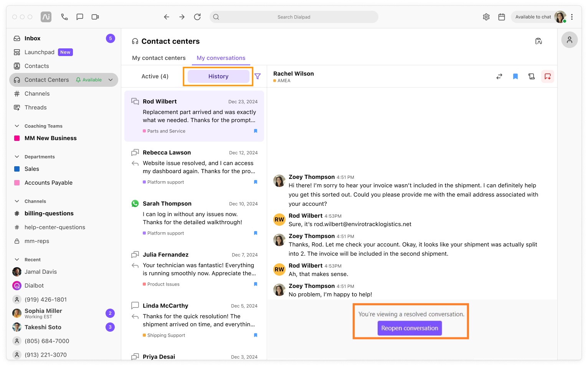Open Rebecca Lawson's Dec 12 conversation
The width and height of the screenshot is (588, 367).
point(194,167)
